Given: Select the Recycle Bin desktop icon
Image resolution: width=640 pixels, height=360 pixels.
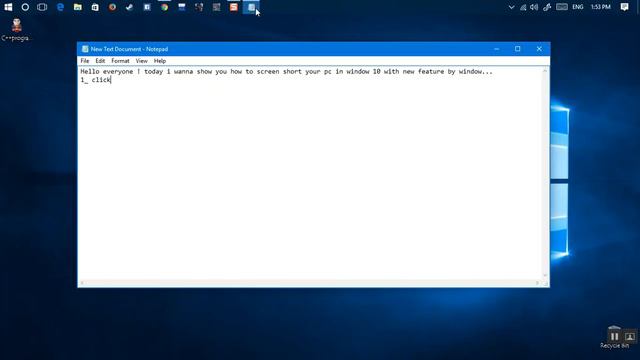Looking at the screenshot, I should (614, 337).
